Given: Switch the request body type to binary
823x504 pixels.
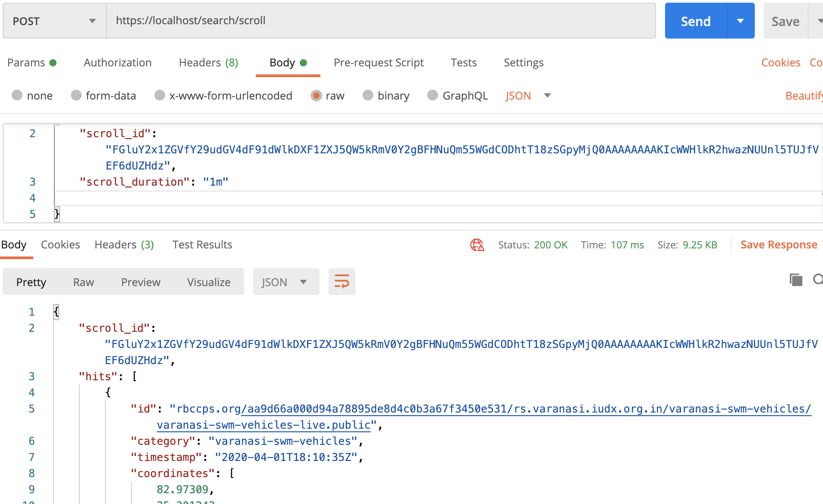Looking at the screenshot, I should (386, 96).
